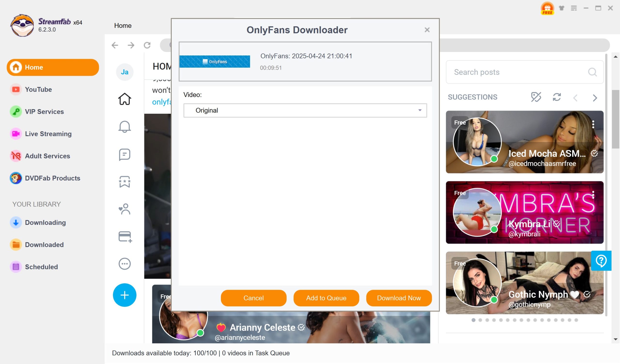Go to next suggestions page
The height and width of the screenshot is (364, 620).
pyautogui.click(x=595, y=98)
